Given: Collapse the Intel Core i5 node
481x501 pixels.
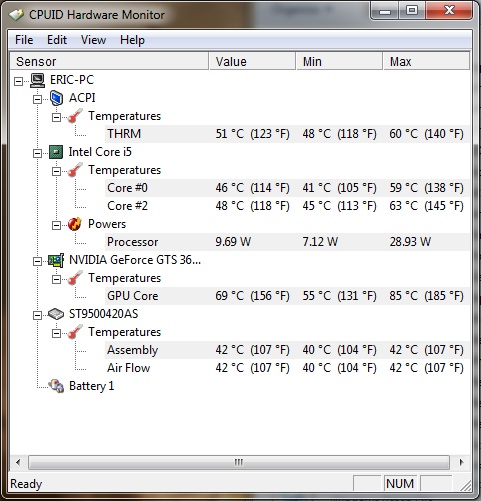Looking at the screenshot, I should [38, 153].
